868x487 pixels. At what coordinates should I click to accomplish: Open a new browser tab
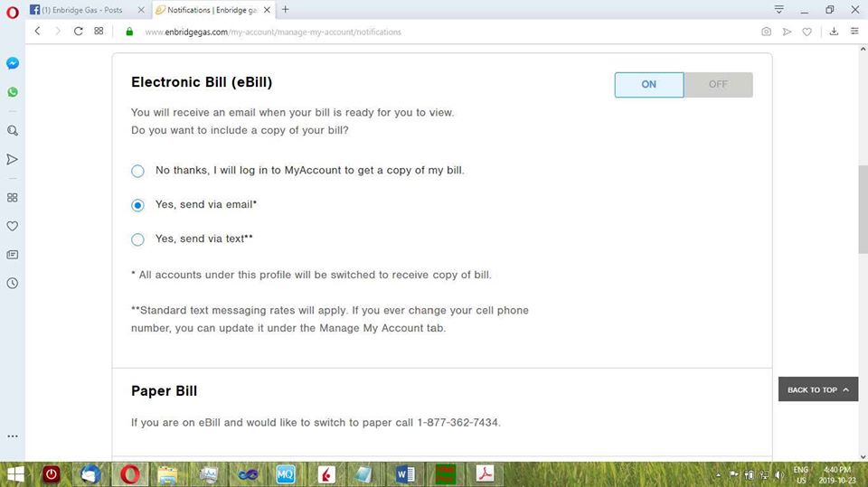[286, 9]
